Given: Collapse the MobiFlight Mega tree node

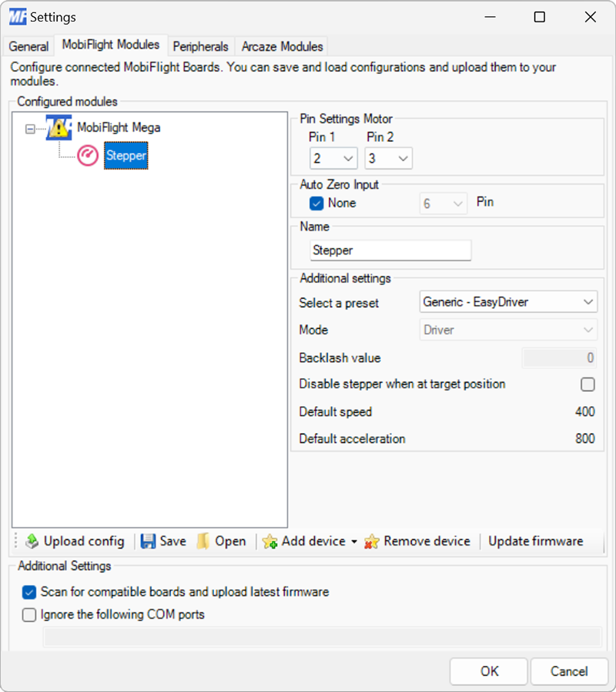Looking at the screenshot, I should coord(28,128).
